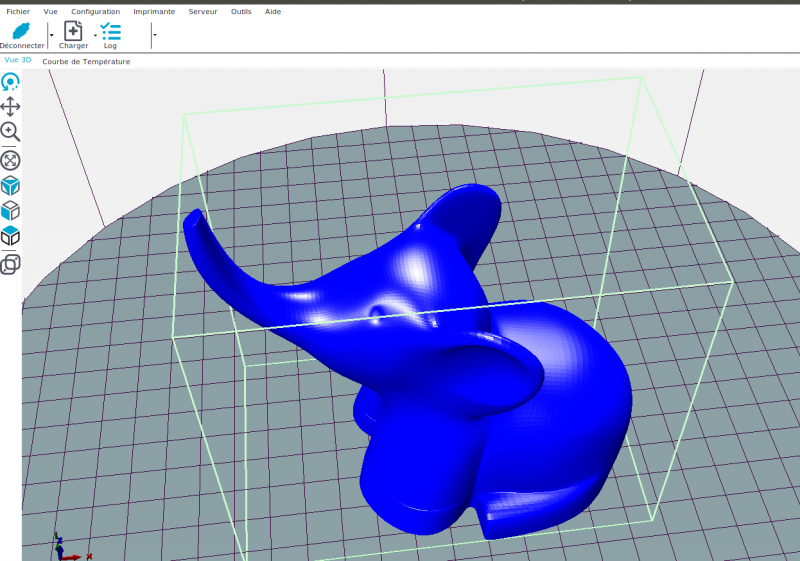Image resolution: width=800 pixels, height=561 pixels.
Task: Click the fit-to-view circle arrows icon
Action: click(x=10, y=161)
